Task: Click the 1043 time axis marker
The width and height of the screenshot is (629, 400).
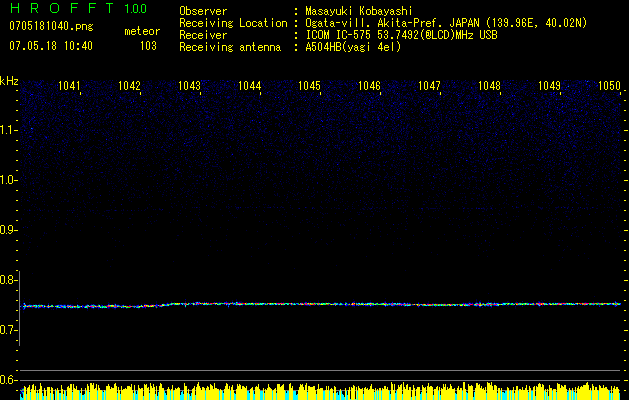Action: [x=189, y=85]
